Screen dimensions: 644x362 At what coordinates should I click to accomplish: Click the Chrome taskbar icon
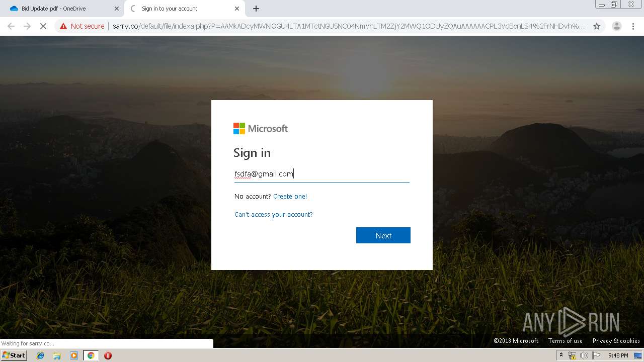click(91, 355)
